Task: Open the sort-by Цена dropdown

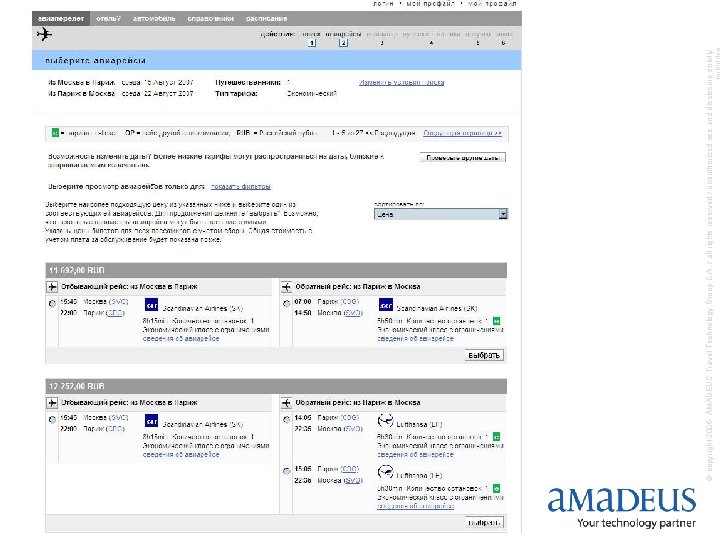Action: click(x=440, y=214)
